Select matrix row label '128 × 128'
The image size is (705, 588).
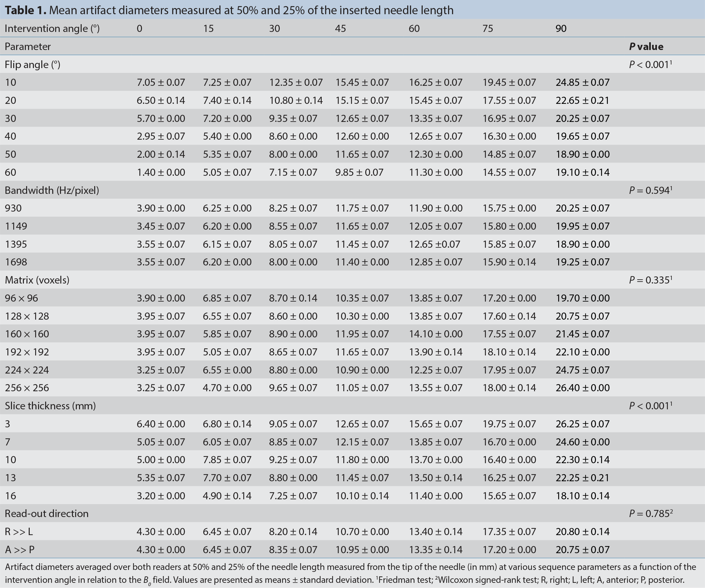27,316
